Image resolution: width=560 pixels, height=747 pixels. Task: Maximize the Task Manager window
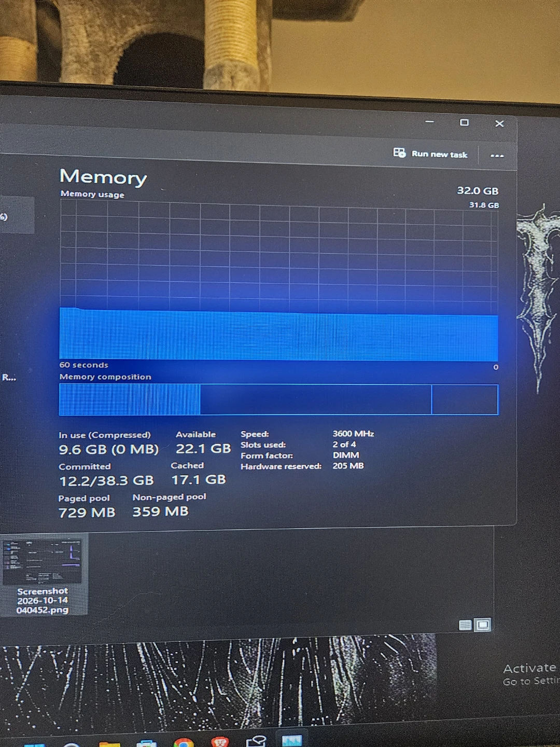(x=464, y=122)
